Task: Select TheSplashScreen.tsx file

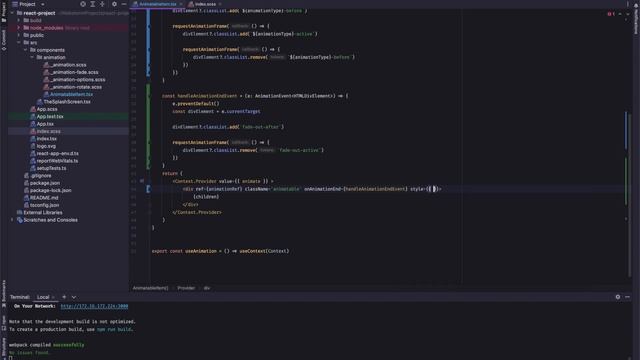Action: coord(67,102)
